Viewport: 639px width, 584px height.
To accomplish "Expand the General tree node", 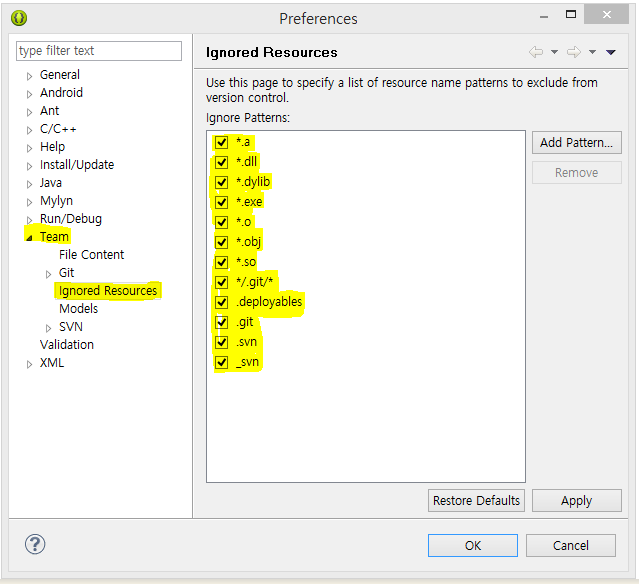I will coord(29,76).
